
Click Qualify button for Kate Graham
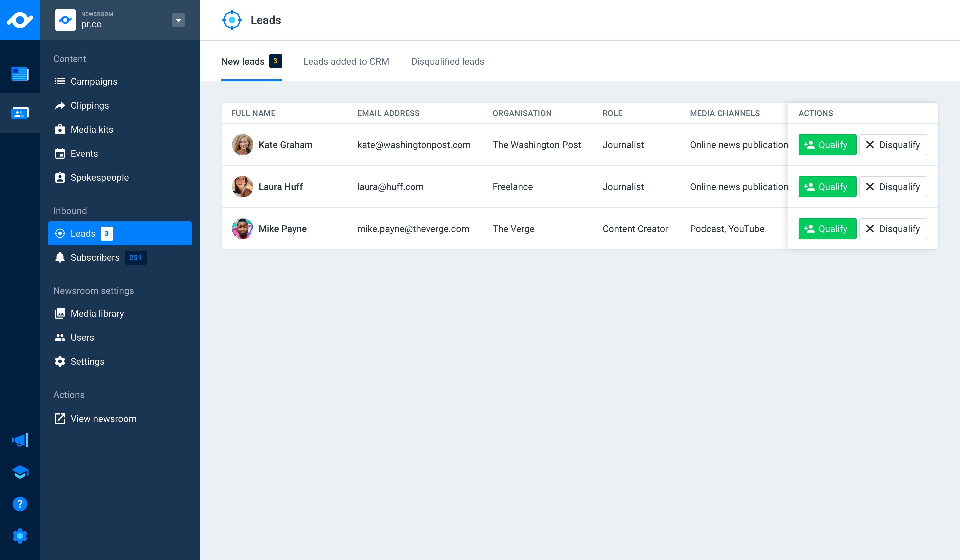[827, 144]
